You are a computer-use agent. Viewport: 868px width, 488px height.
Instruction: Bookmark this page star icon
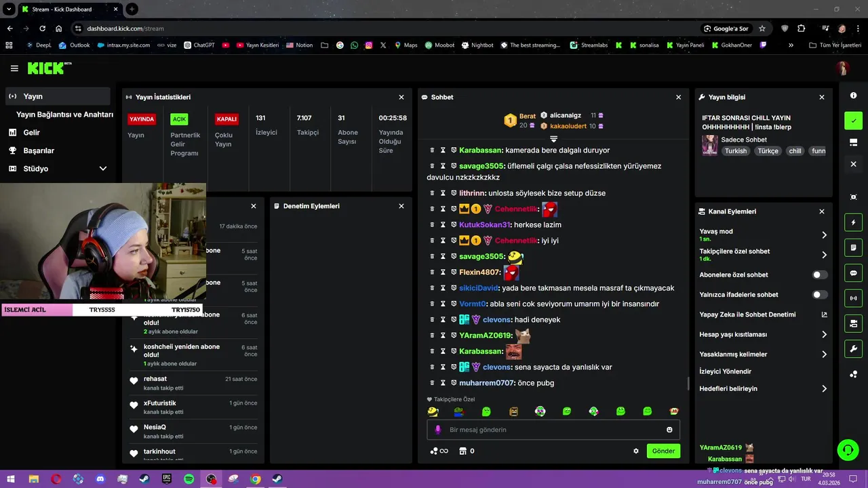click(762, 28)
